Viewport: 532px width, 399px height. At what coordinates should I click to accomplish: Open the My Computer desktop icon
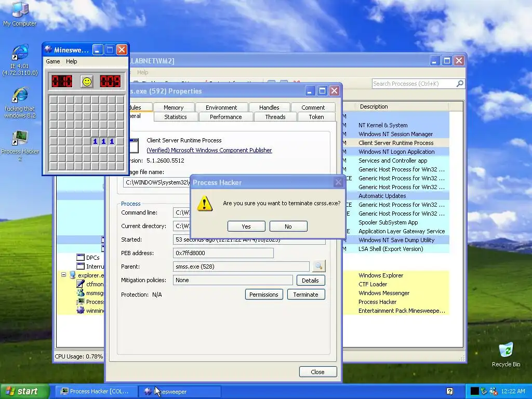click(20, 14)
